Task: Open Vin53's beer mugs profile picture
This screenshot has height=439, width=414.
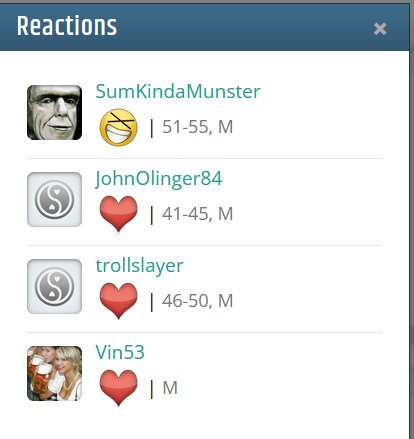Action: 54,373
